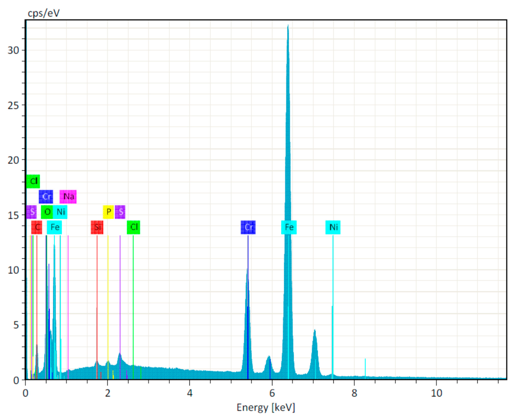Click the red Si element label
Screen dimensions: 514x420
tap(97, 227)
